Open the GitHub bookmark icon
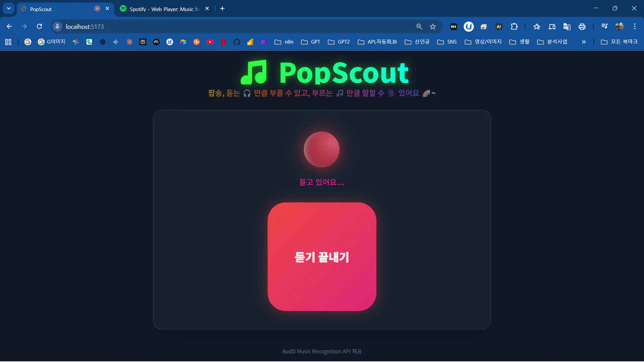644x362 pixels. [x=237, y=42]
